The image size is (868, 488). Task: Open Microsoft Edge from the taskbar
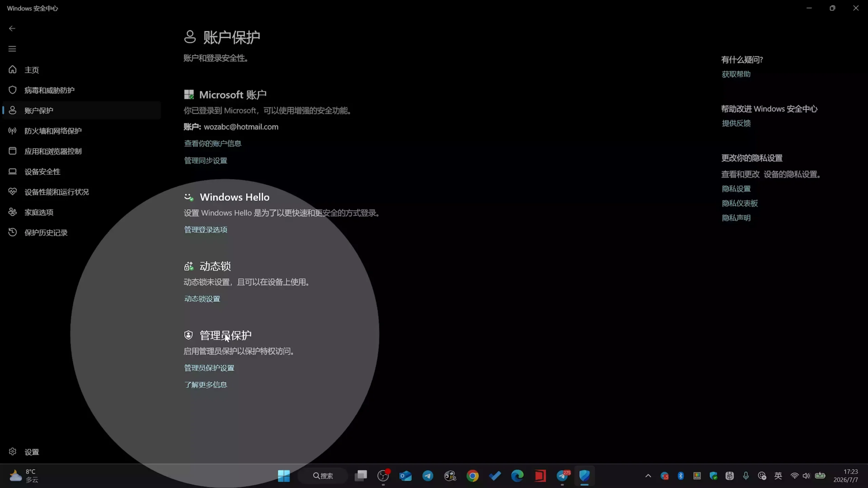pyautogui.click(x=517, y=476)
